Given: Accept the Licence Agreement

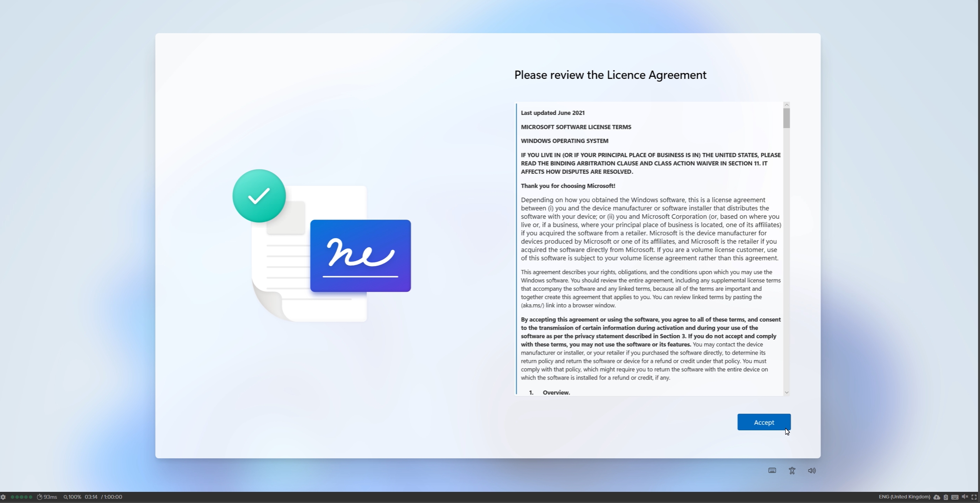Looking at the screenshot, I should (x=764, y=422).
